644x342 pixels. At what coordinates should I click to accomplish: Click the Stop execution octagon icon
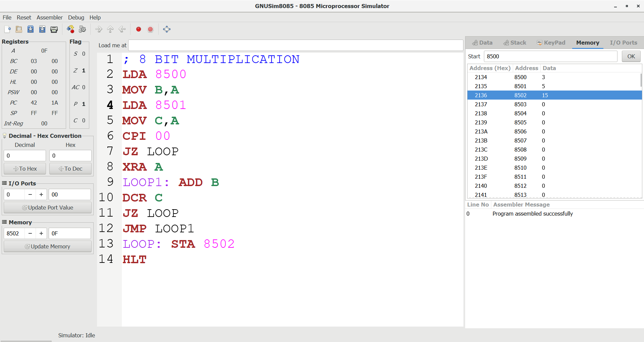(x=150, y=29)
